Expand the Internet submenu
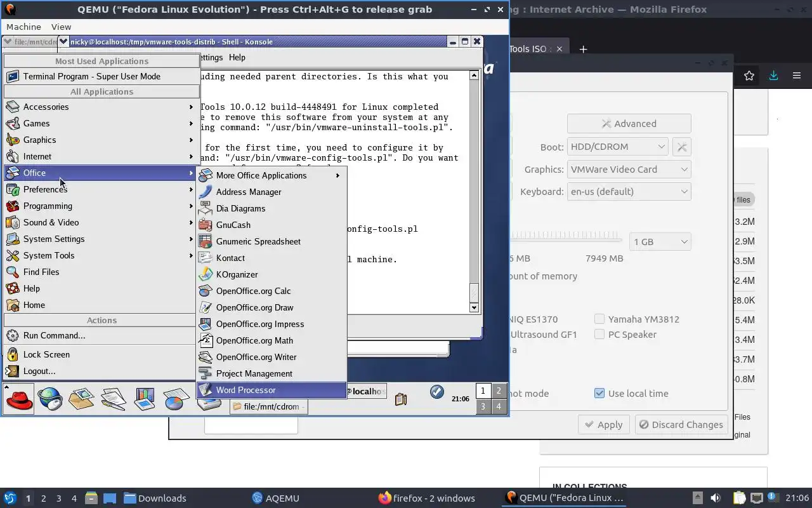This screenshot has width=812, height=508. [x=101, y=156]
